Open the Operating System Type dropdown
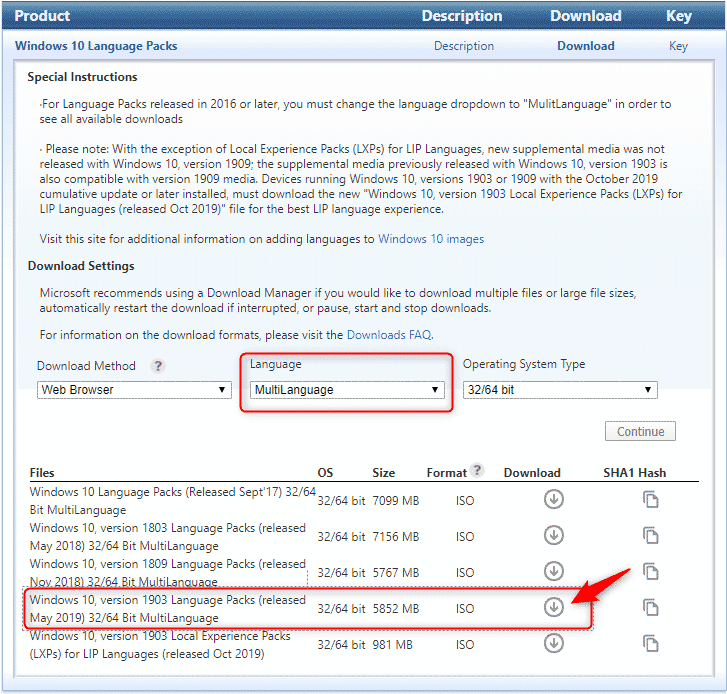This screenshot has height=694, width=727. pyautogui.click(x=560, y=390)
